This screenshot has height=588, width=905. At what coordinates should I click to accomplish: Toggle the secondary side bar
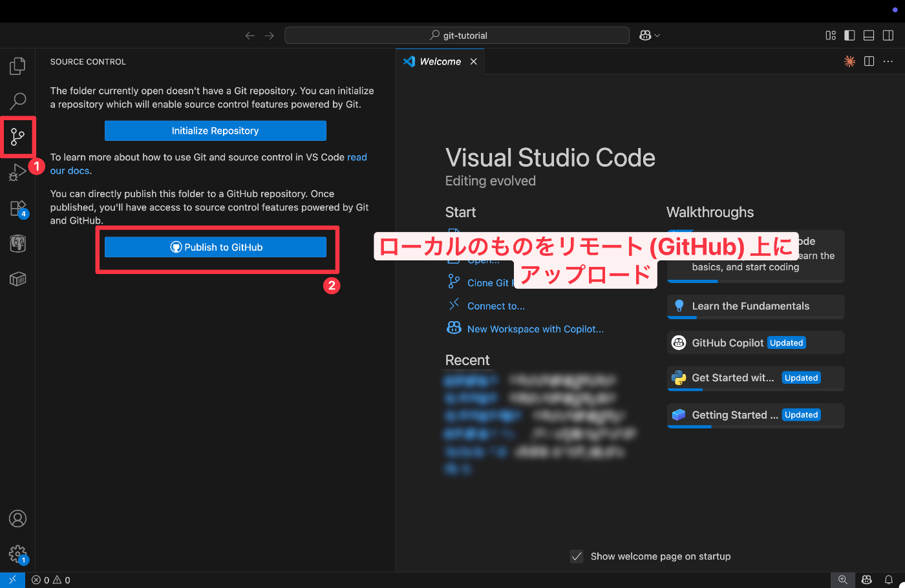tap(888, 36)
